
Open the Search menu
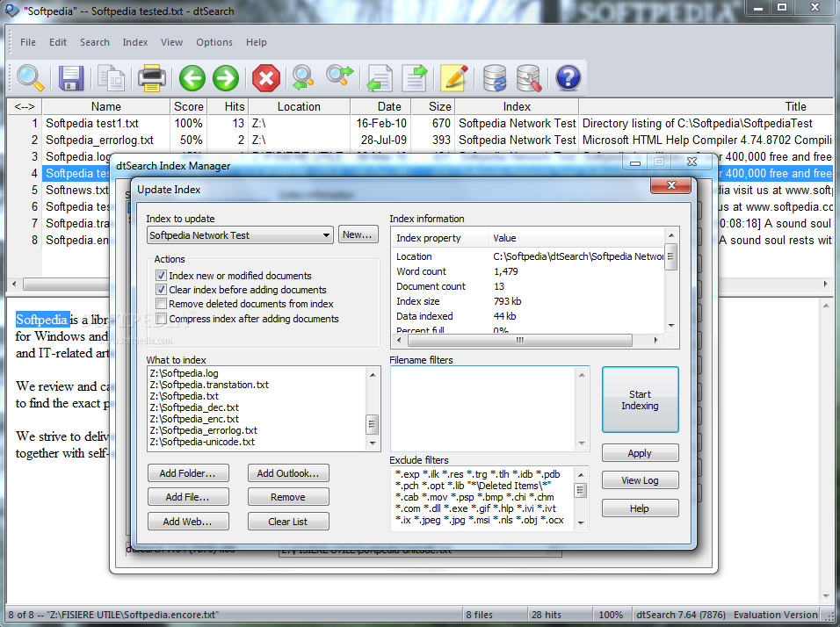click(x=95, y=42)
